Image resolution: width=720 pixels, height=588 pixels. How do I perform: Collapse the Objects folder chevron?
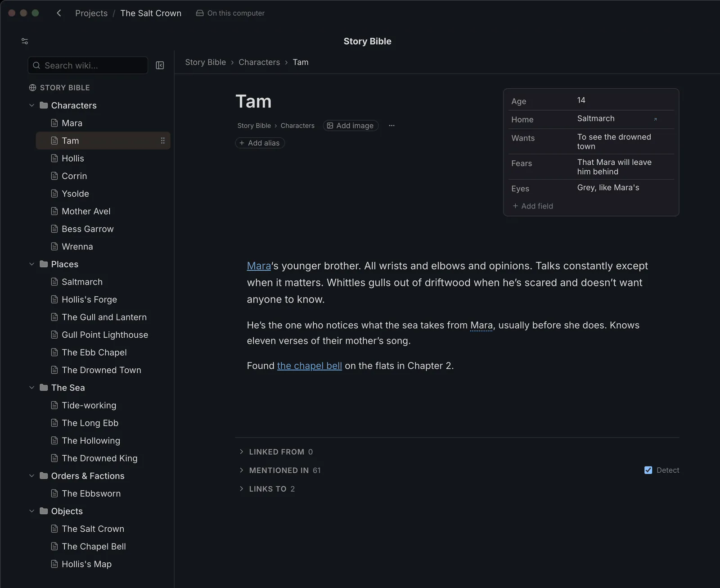point(31,511)
